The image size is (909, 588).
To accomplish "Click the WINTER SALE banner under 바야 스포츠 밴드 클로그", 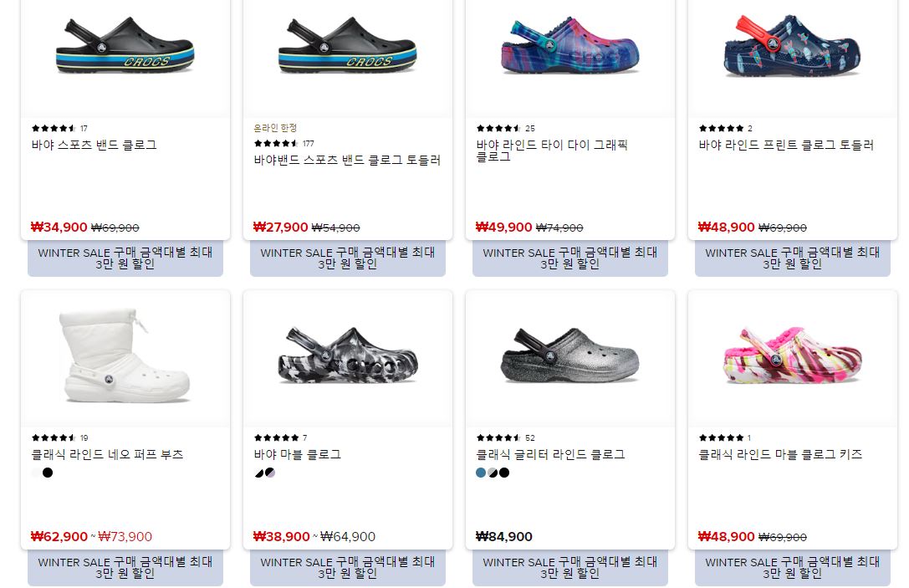I will coord(125,258).
